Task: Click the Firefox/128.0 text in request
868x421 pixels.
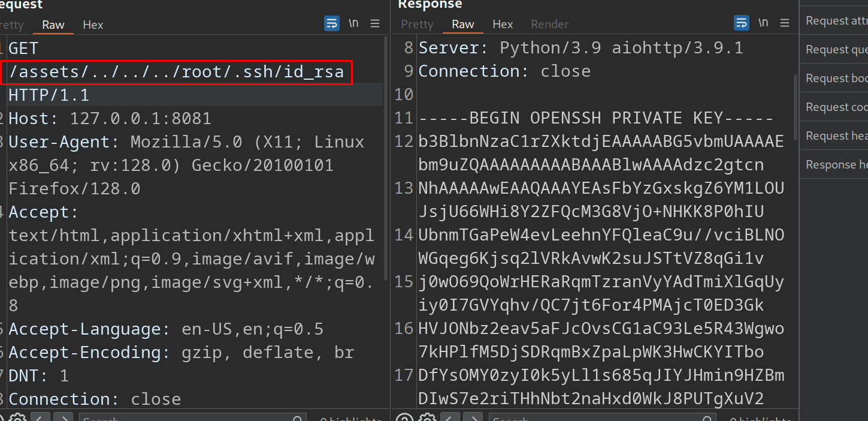Action: pyautogui.click(x=74, y=188)
